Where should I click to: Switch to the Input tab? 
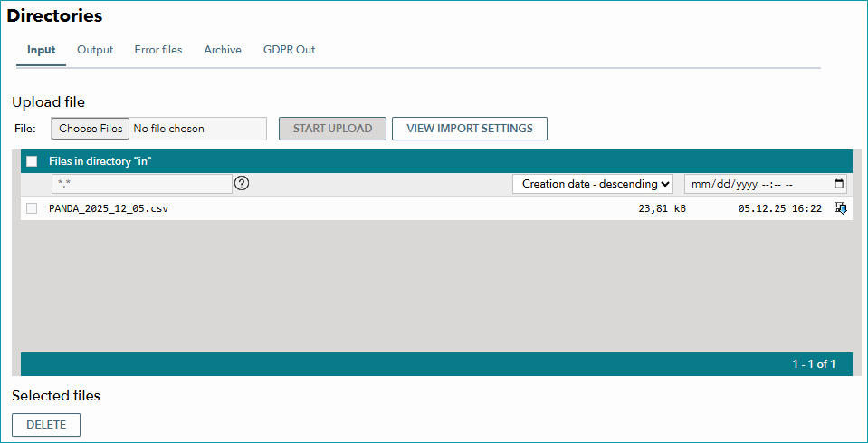(x=42, y=50)
